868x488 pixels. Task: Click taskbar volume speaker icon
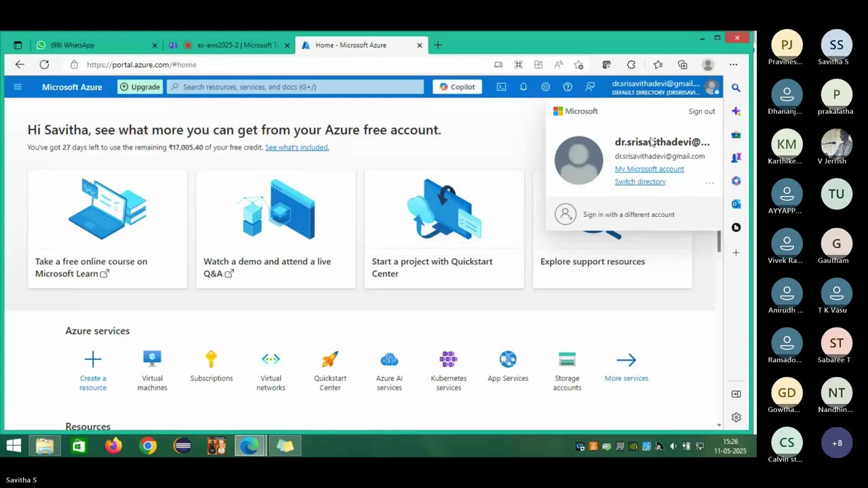(673, 446)
